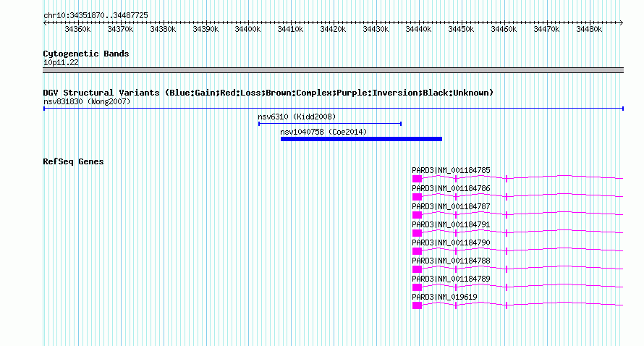Click the 34380k ruler tick label

[163, 29]
